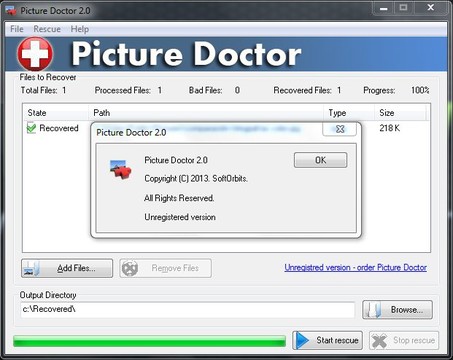Screen dimensions: 453x360
Task: Click 'Copyright (C) 2013. SoftOrbits.' text
Action: tap(196, 179)
